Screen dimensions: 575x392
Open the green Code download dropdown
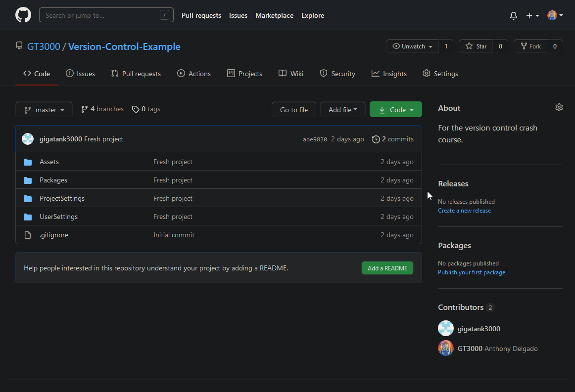[x=396, y=110]
